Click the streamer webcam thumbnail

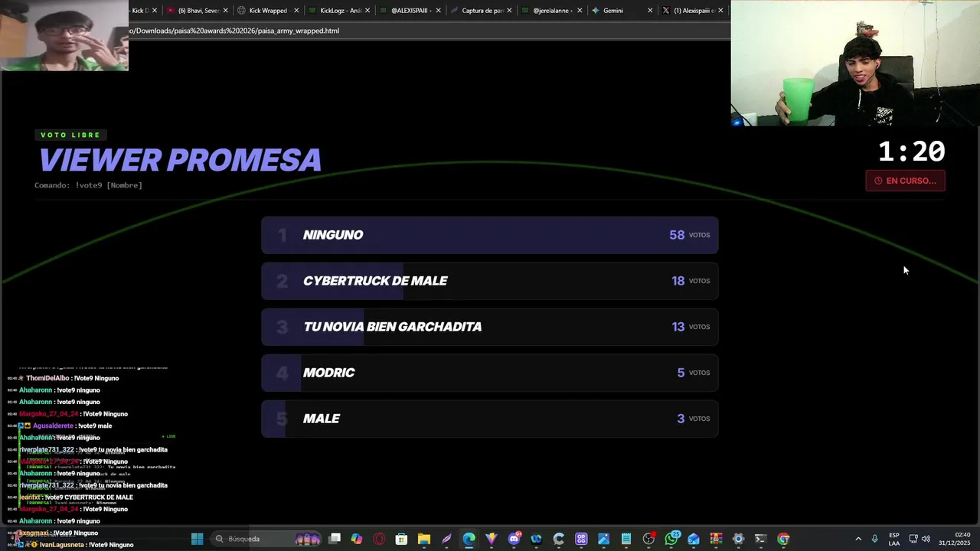coord(855,63)
